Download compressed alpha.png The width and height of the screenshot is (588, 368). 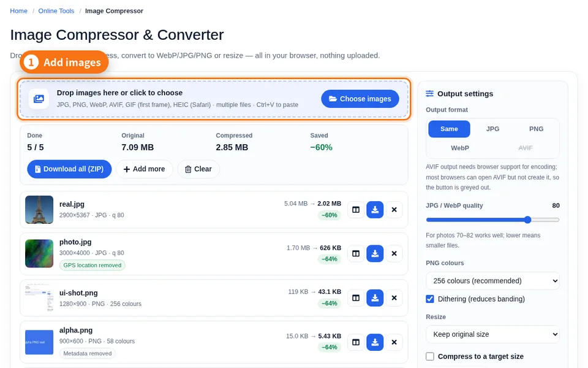(x=375, y=342)
